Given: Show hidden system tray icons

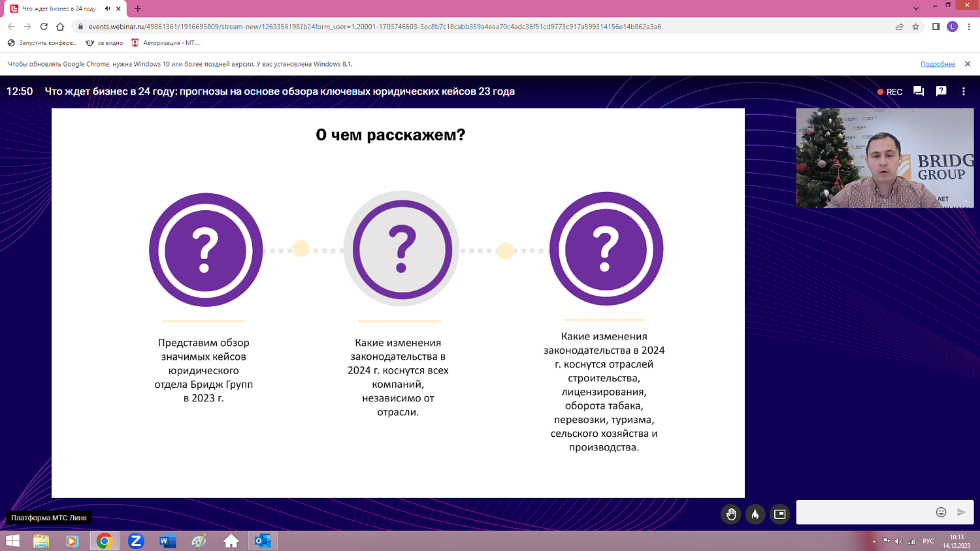Looking at the screenshot, I should 874,541.
